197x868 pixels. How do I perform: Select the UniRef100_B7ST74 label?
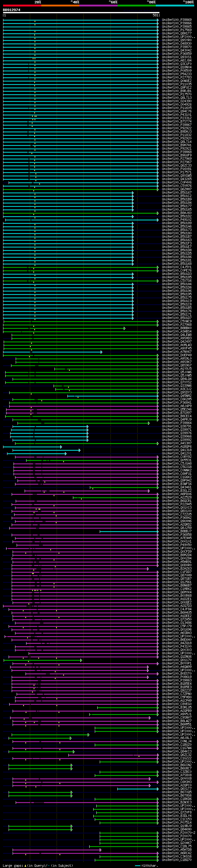click(177, 121)
